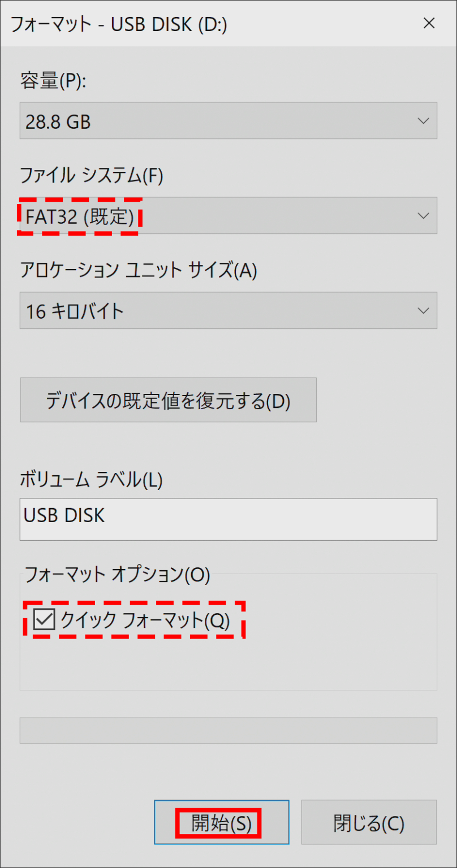
Task: Click the allocation unit size chevron arrow
Action: 422,310
